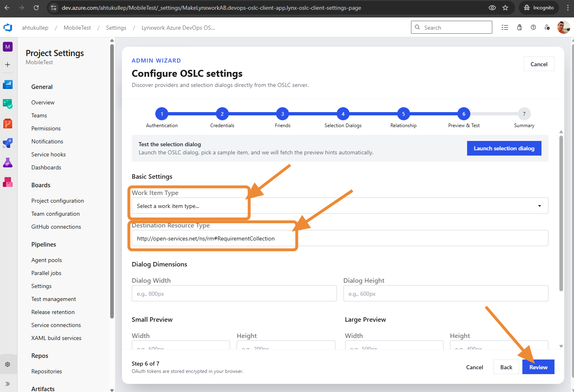Click Cancel in the wizard footer
Viewport: 574px width, 392px height.
[x=474, y=367]
